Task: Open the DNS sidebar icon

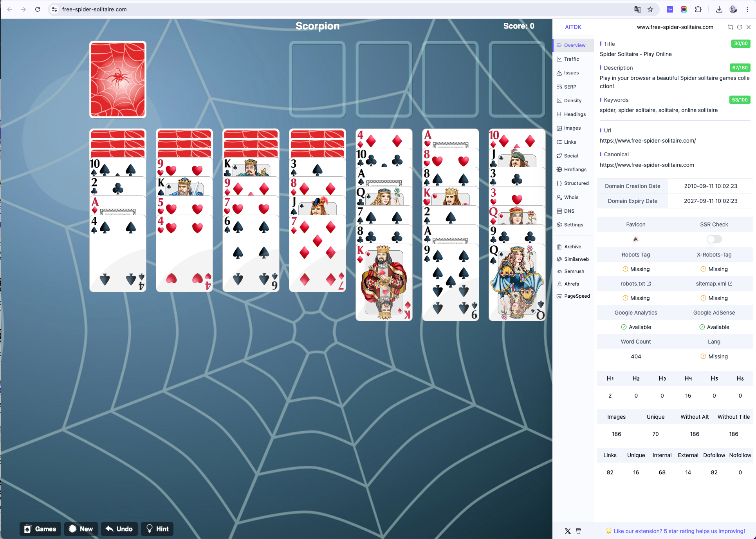Action: 559,211
